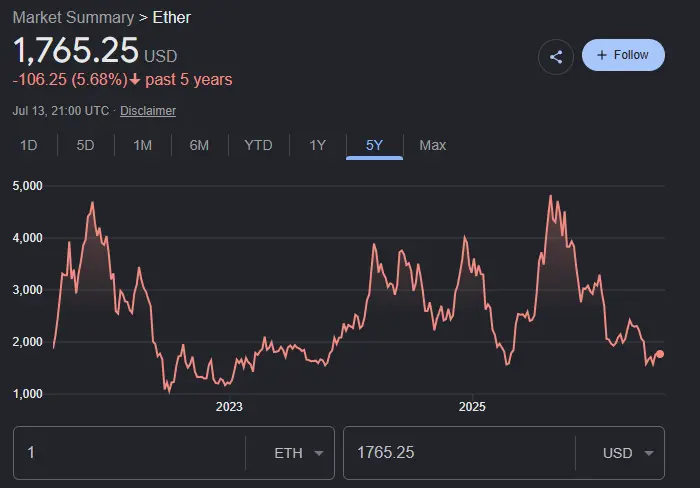This screenshot has height=488, width=700.
Task: Click the plus icon on Follow button
Action: pyautogui.click(x=602, y=55)
